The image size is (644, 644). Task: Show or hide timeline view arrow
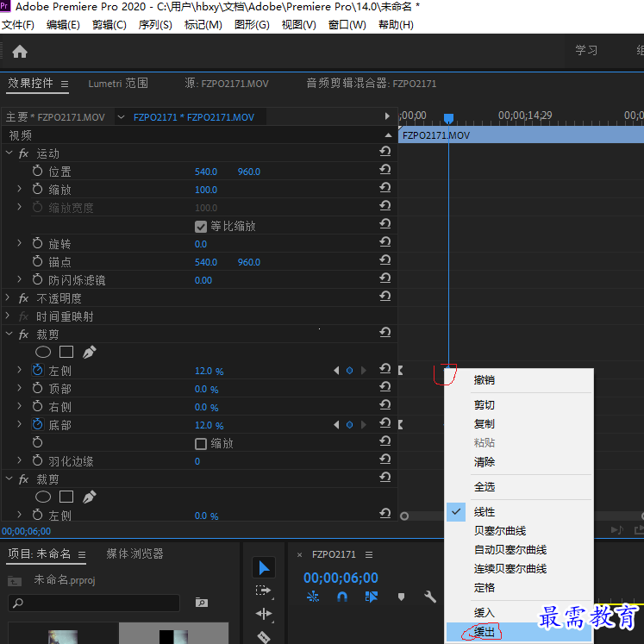tap(387, 116)
